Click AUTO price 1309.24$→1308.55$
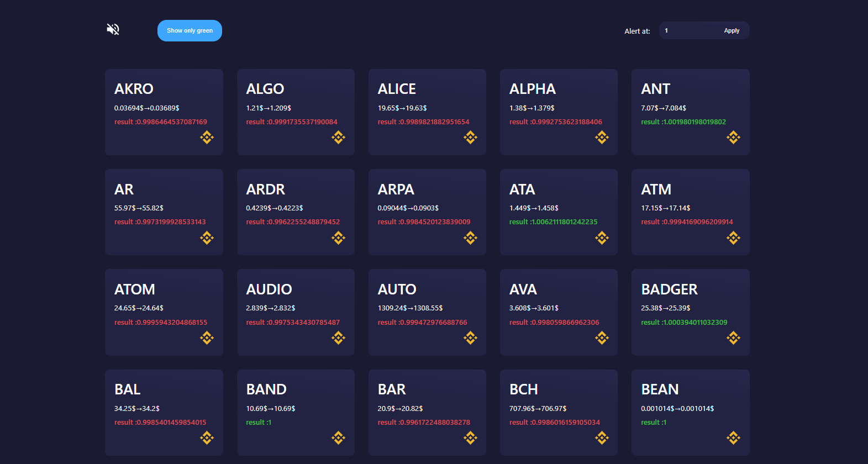The image size is (868, 464). coord(410,308)
